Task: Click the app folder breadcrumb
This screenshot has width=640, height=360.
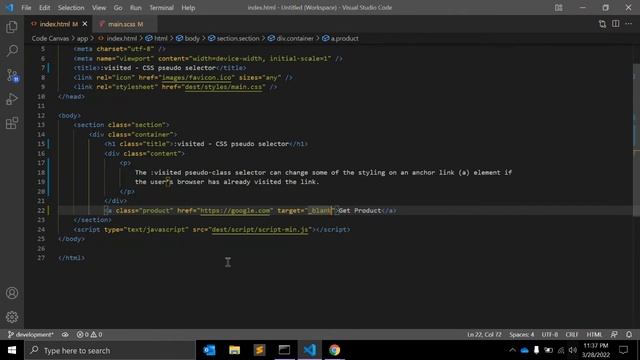Action: coord(82,38)
